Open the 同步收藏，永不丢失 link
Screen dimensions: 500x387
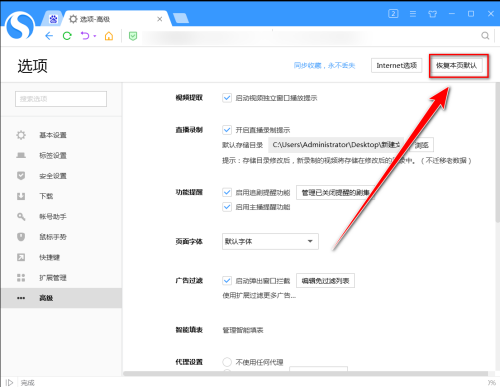click(x=324, y=65)
